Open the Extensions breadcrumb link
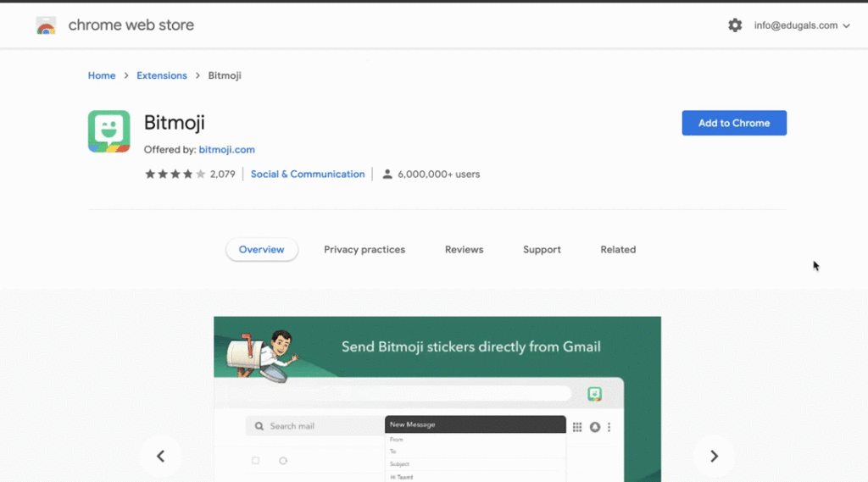The image size is (868, 482). pyautogui.click(x=162, y=75)
